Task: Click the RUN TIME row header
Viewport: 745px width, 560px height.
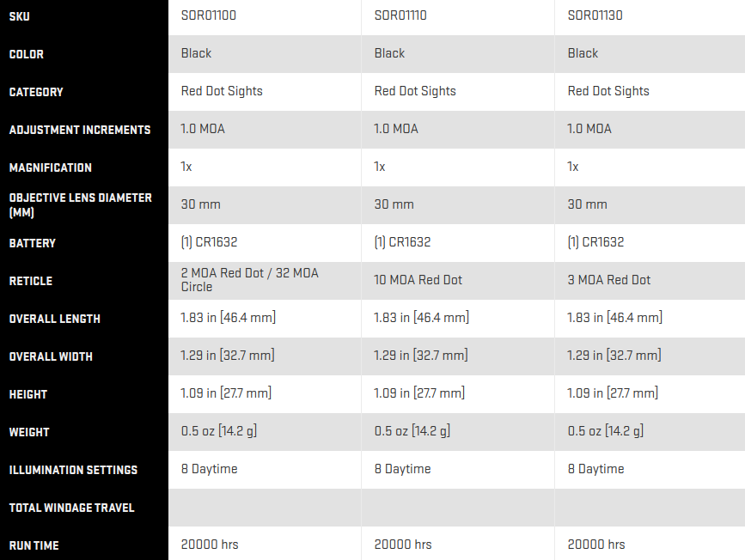Action: click(34, 545)
